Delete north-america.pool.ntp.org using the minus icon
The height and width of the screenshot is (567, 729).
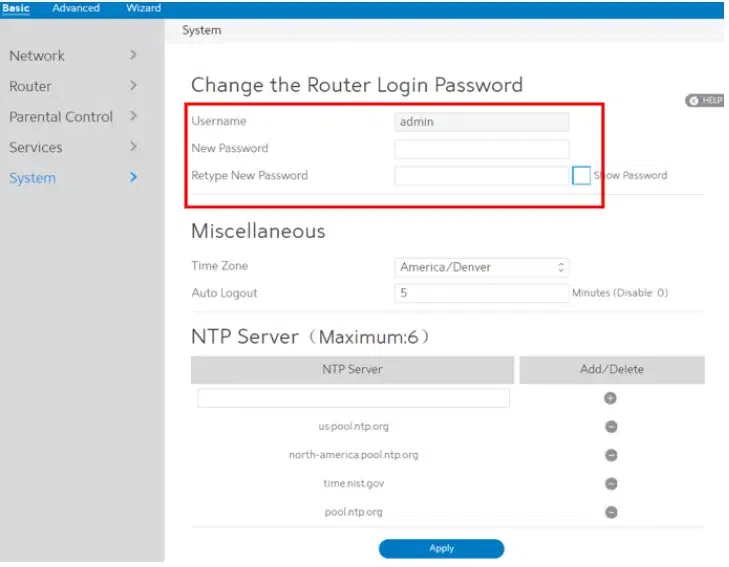click(611, 455)
